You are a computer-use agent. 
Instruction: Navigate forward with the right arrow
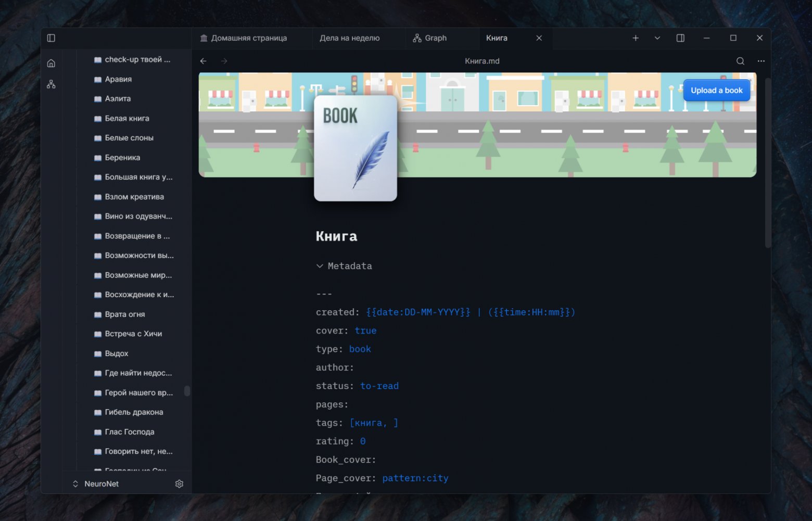(224, 61)
